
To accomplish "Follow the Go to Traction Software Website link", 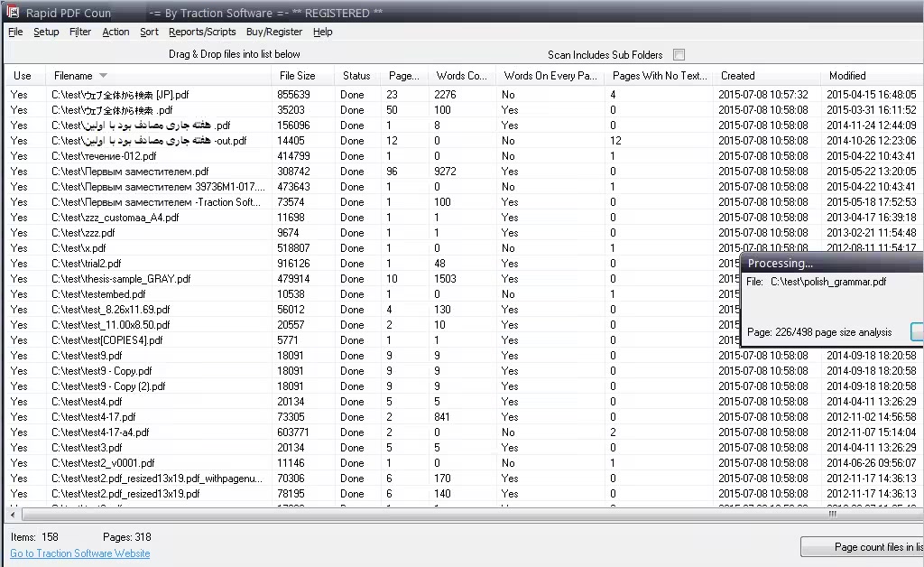I will click(x=80, y=553).
